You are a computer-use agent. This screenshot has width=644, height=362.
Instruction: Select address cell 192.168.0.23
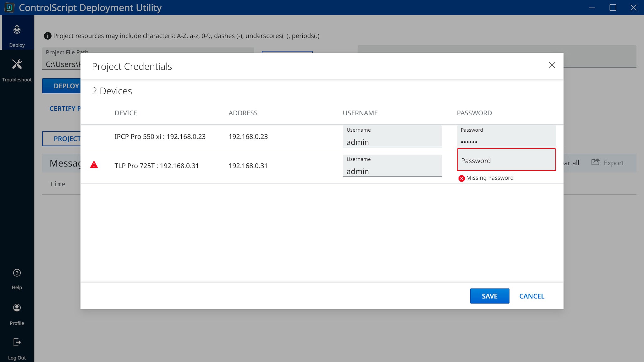[x=248, y=137]
